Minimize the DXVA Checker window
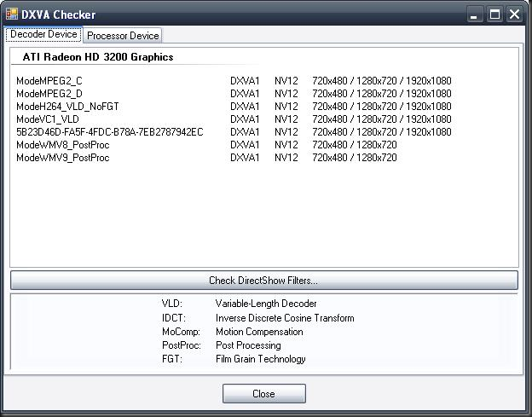This screenshot has width=532, height=417. (x=474, y=14)
